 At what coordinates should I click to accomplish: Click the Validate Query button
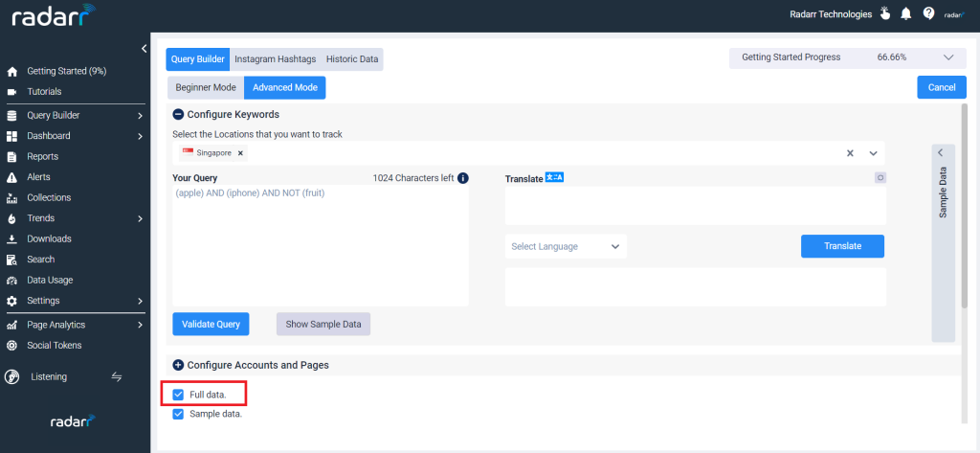point(211,324)
